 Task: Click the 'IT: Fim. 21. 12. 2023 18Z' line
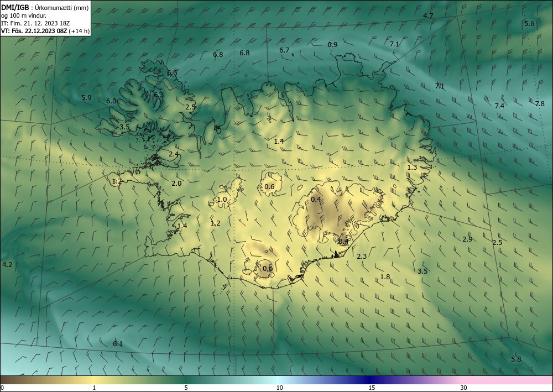tap(35, 23)
